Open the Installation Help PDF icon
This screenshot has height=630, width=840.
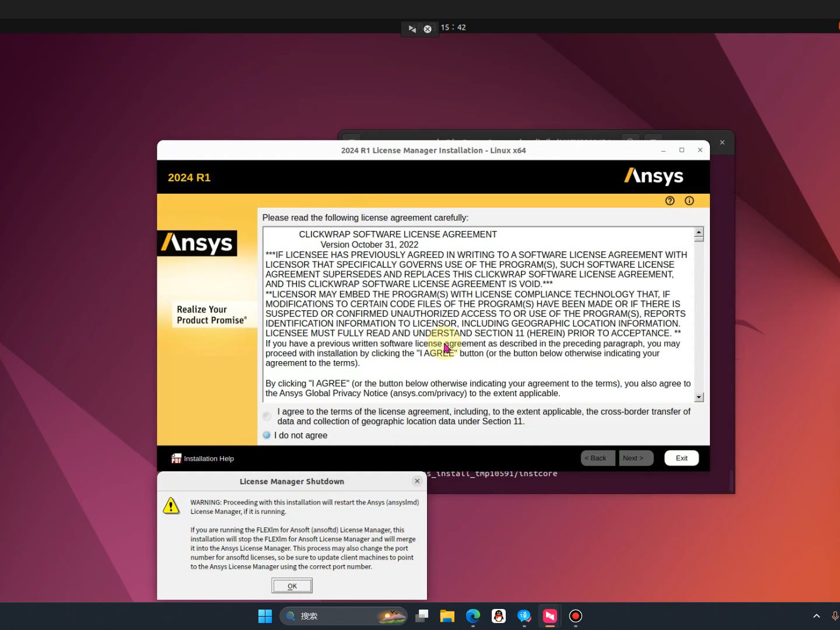pos(176,459)
